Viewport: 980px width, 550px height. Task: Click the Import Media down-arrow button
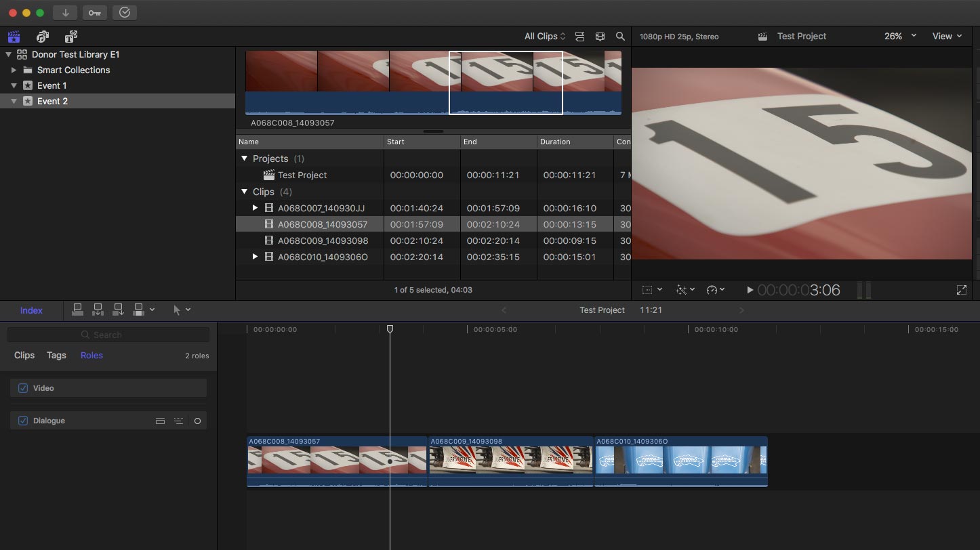[66, 13]
